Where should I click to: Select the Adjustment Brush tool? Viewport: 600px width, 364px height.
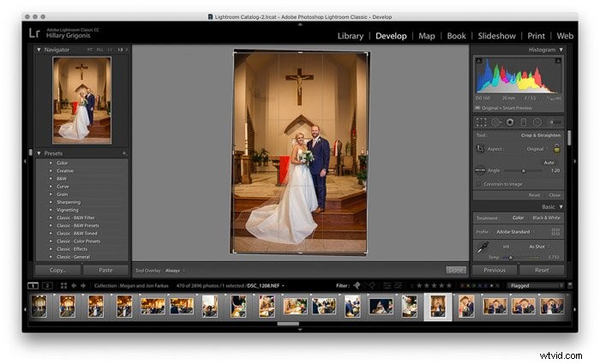point(555,122)
